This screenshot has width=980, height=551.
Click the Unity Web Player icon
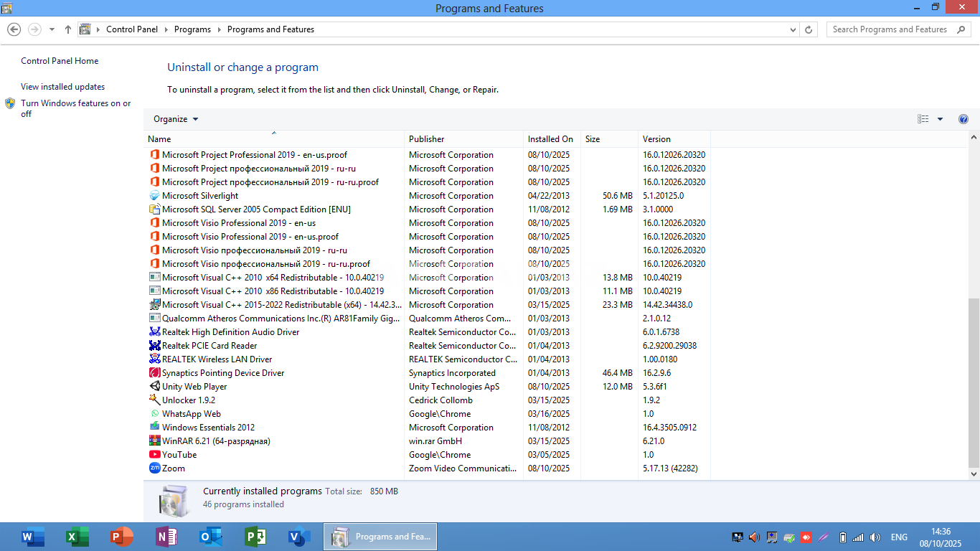pyautogui.click(x=154, y=387)
